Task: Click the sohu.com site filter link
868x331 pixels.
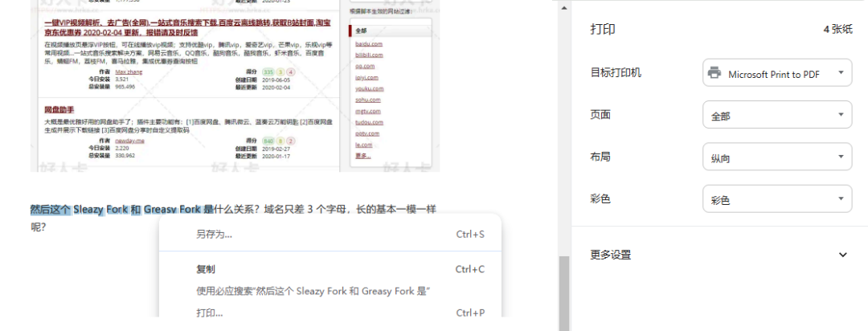Action: point(368,100)
